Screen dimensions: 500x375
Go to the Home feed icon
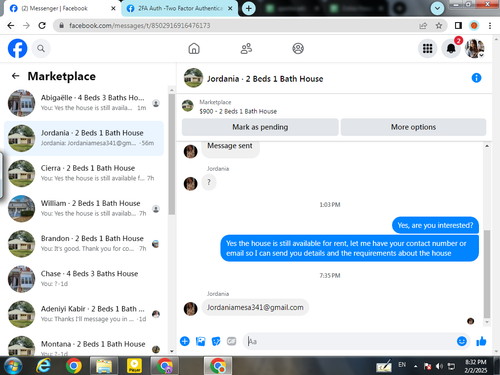click(x=194, y=49)
